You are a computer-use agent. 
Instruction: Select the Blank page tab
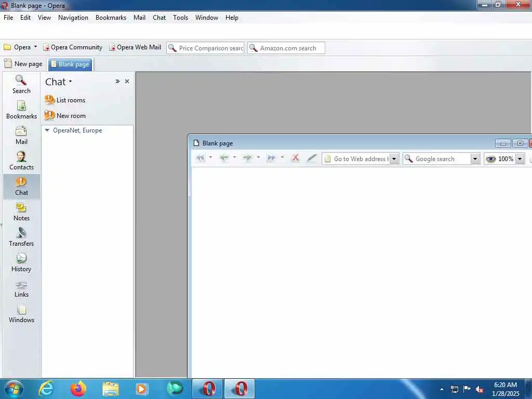[70, 64]
